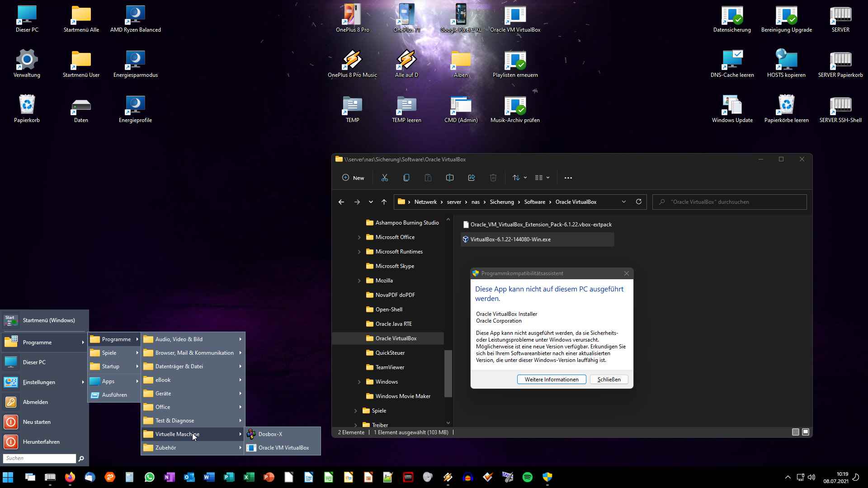
Task: Expand the Microsoft Runtimes tree folder
Action: [x=359, y=252]
